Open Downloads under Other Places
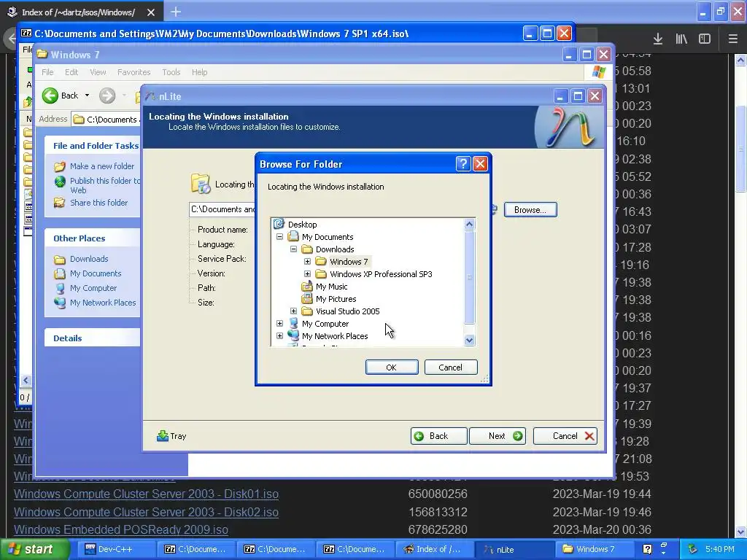This screenshot has width=747, height=560. tap(89, 259)
